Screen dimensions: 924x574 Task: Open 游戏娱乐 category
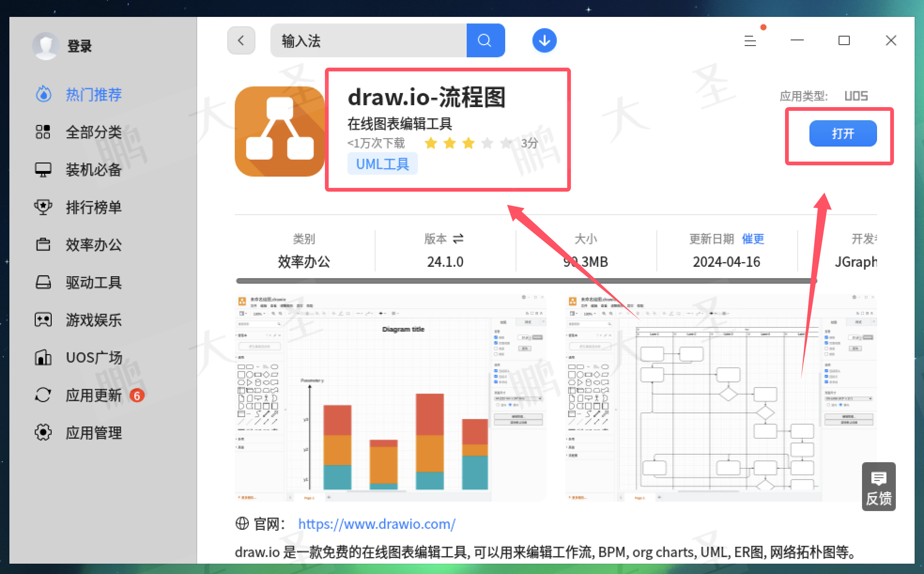click(93, 320)
